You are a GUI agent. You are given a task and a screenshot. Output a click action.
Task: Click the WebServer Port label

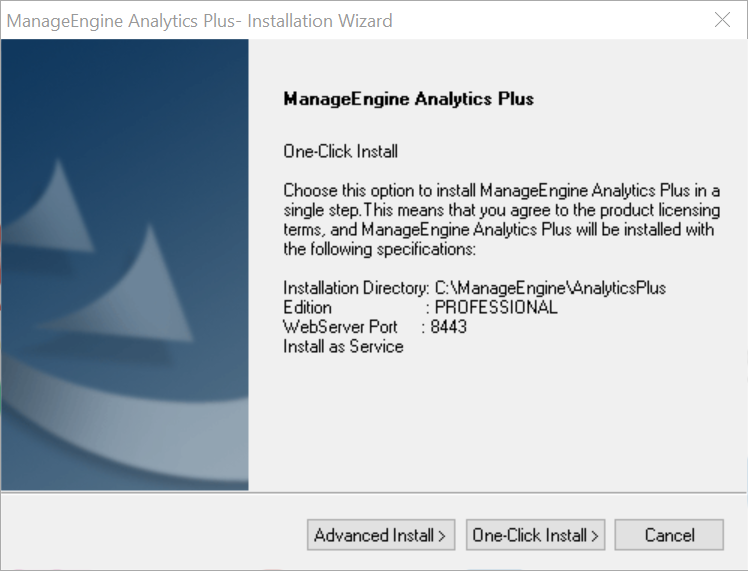(x=340, y=327)
